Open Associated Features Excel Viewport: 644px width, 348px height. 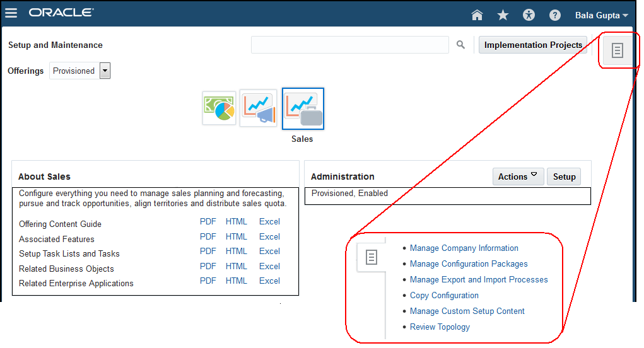pyautogui.click(x=269, y=237)
